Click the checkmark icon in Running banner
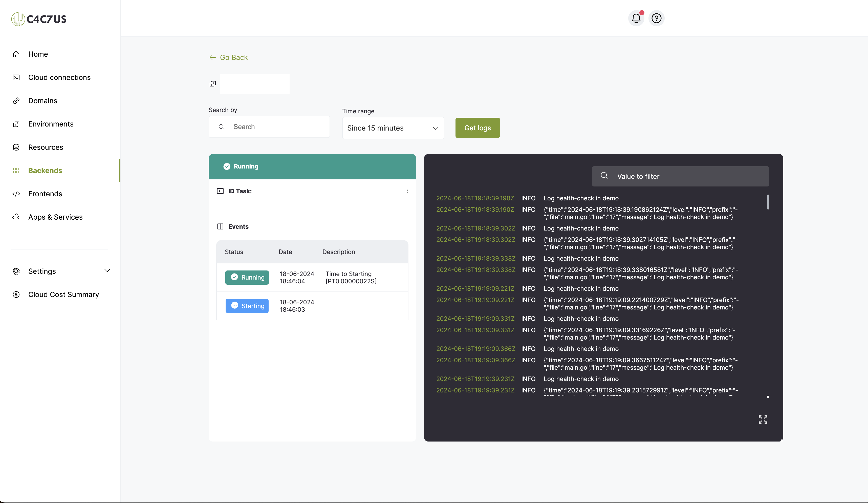The width and height of the screenshot is (868, 503). click(x=227, y=166)
